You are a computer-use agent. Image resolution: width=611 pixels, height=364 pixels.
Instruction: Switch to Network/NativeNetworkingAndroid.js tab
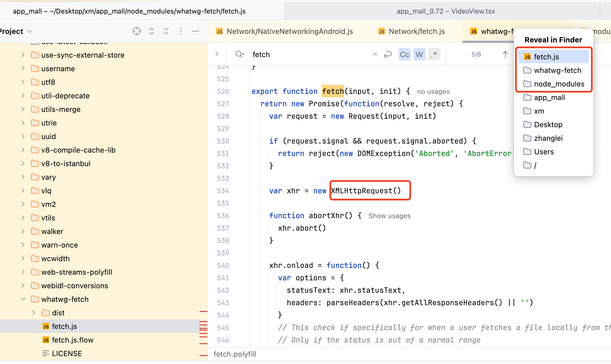coord(289,31)
